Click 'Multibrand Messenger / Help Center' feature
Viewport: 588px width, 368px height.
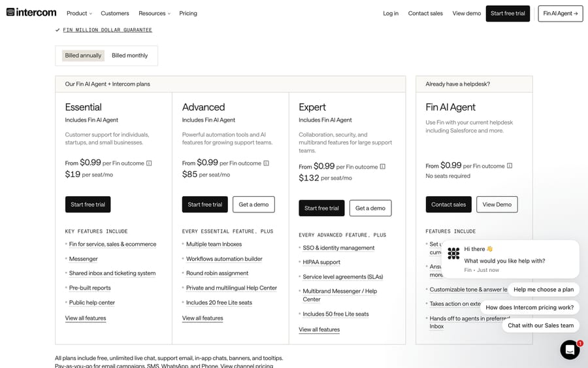pos(340,295)
